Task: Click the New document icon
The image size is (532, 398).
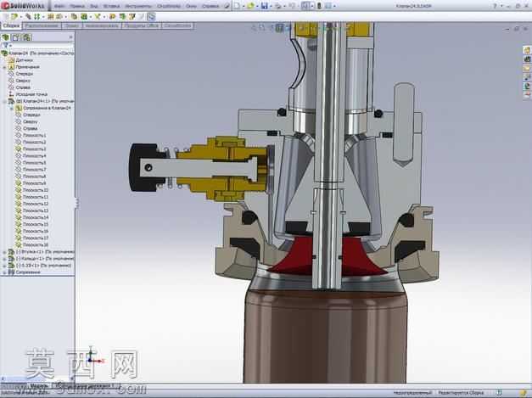Action: point(238,6)
